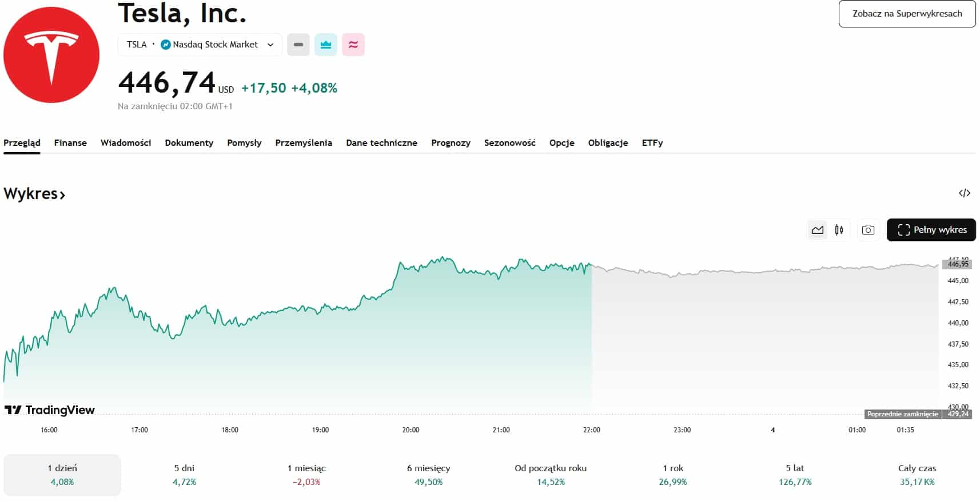Click the Pełny wykres button

(x=931, y=230)
